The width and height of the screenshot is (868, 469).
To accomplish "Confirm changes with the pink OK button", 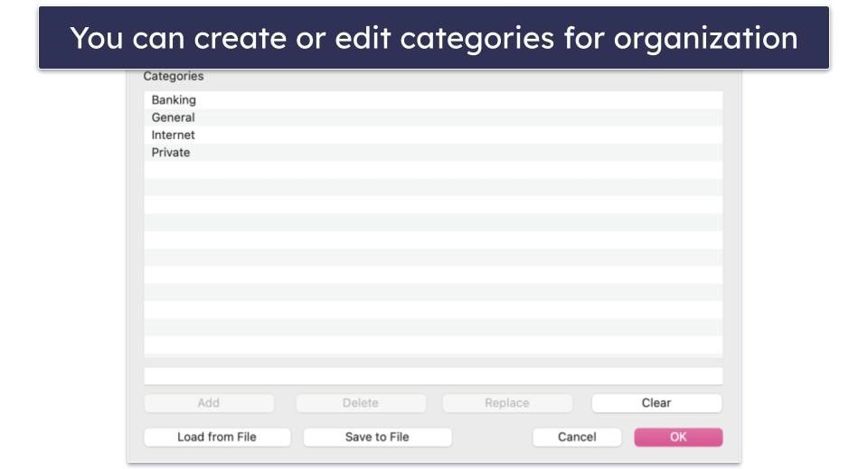I will click(678, 437).
